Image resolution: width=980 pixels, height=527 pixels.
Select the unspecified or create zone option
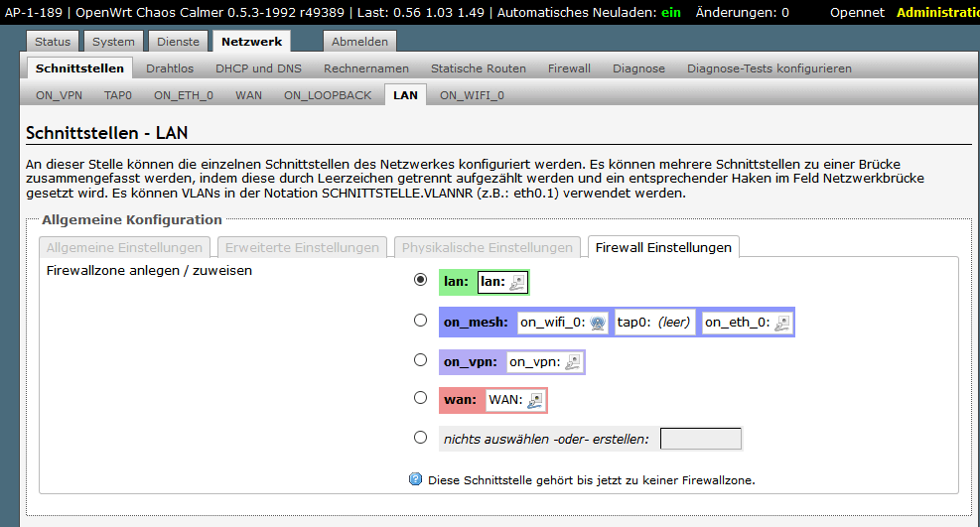click(421, 437)
